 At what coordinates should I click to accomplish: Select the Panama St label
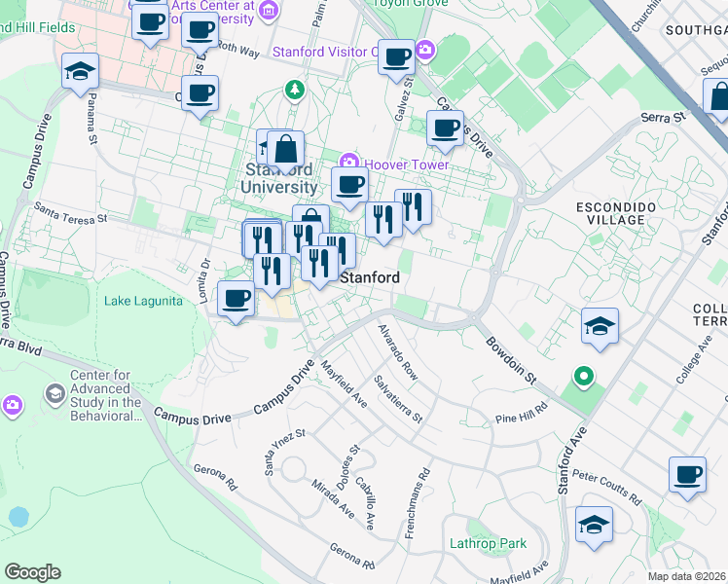pos(91,119)
